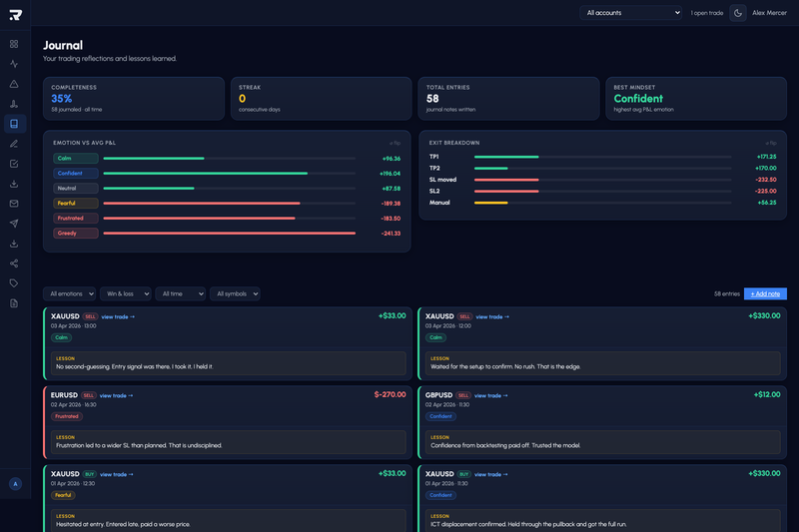This screenshot has height=532, width=799.
Task: Click the Neutral emotion tag in P&L chart
Action: pos(76,189)
